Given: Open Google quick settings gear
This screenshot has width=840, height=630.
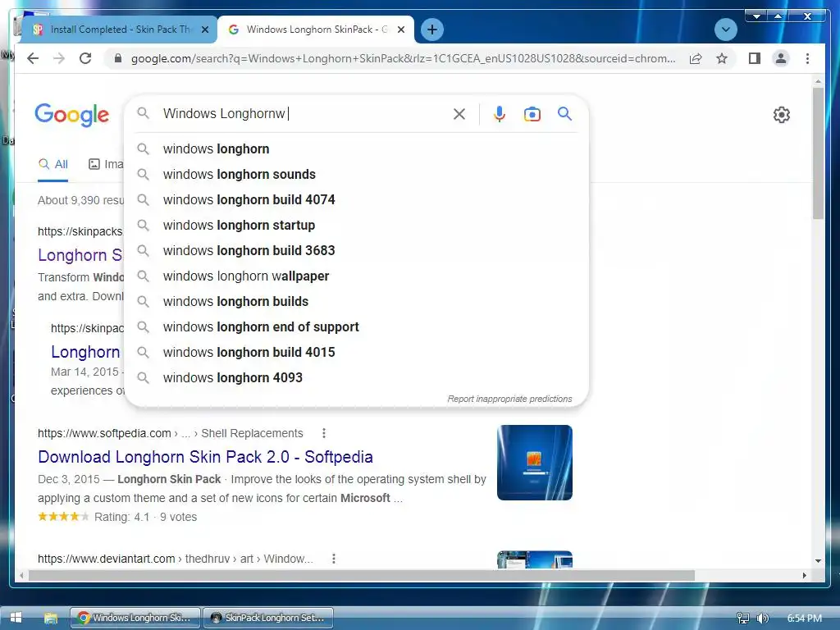Looking at the screenshot, I should point(782,115).
